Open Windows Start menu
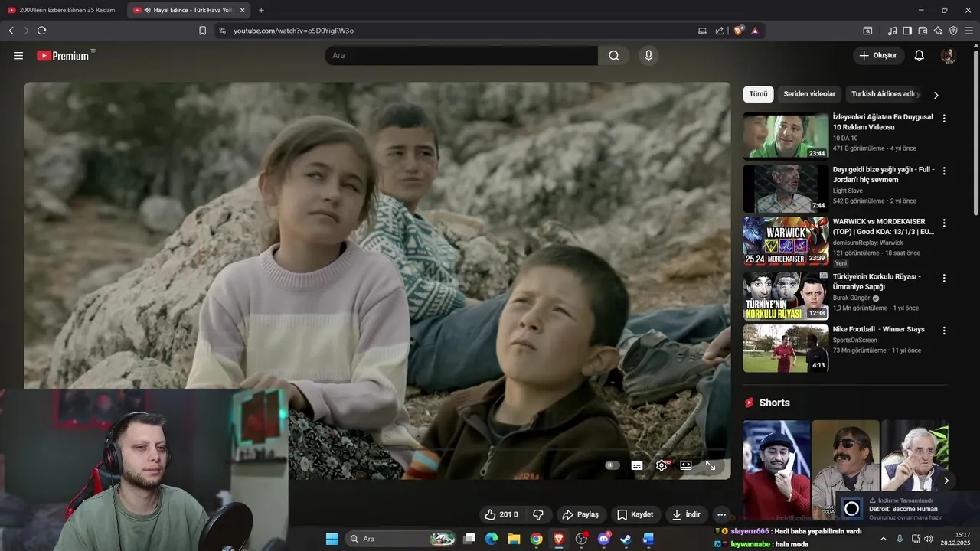This screenshot has width=980, height=551. (332, 539)
